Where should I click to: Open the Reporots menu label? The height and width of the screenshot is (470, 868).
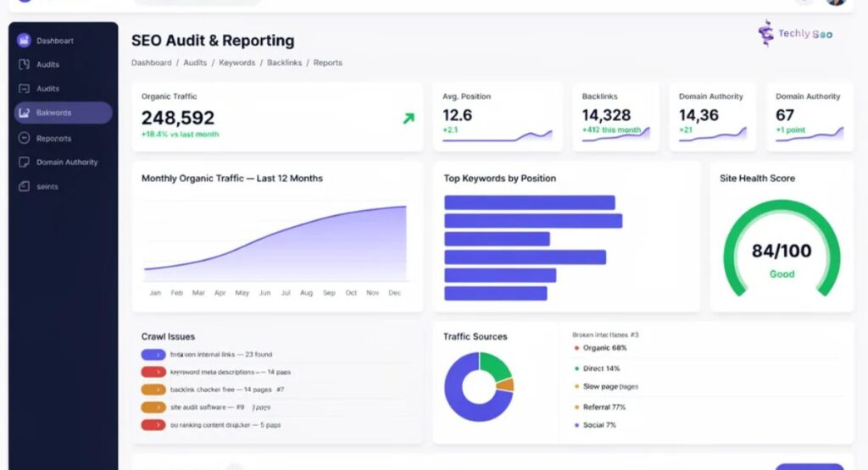click(53, 138)
